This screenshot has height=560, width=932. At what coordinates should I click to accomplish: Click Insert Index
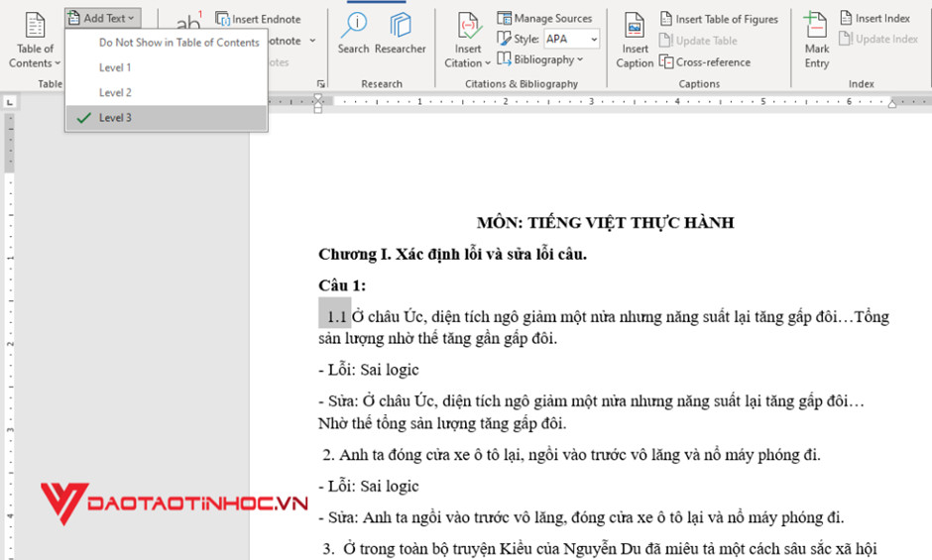click(874, 19)
